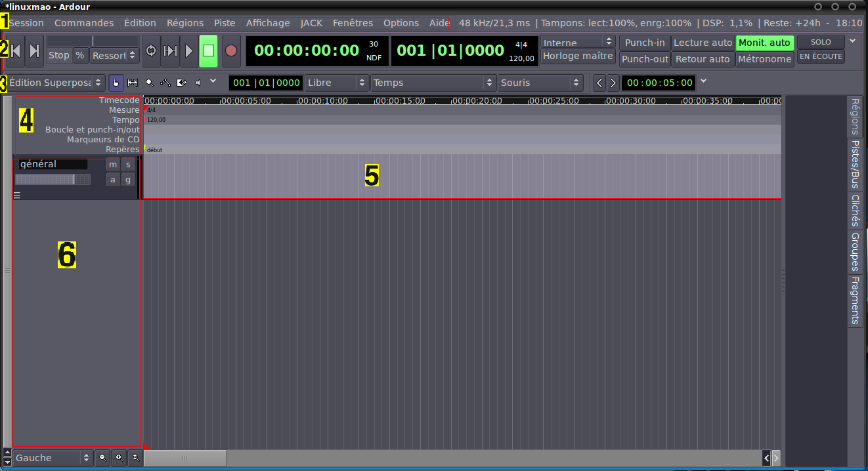The height and width of the screenshot is (471, 868).
Task: Zoom out timeline using minus magnifier
Action: pyautogui.click(x=102, y=457)
